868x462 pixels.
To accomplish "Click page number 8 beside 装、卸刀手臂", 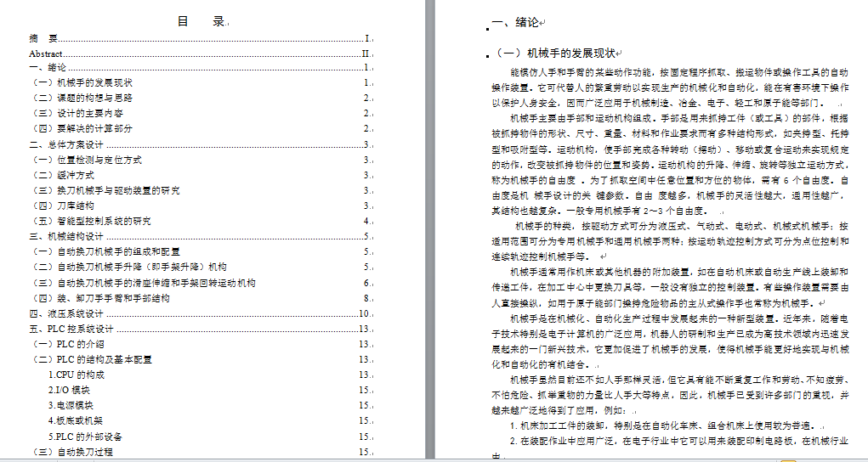I will tap(366, 298).
